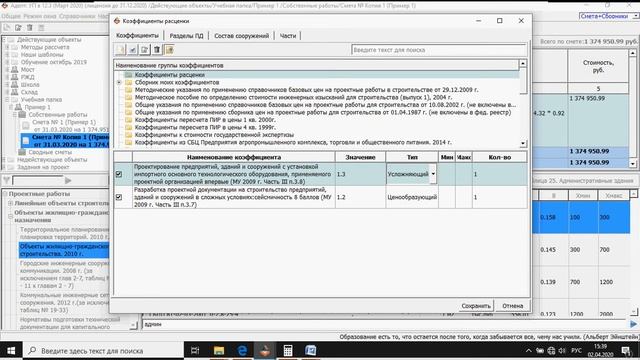Click the up arrow of the coefficient groups scrollbar

(523, 64)
